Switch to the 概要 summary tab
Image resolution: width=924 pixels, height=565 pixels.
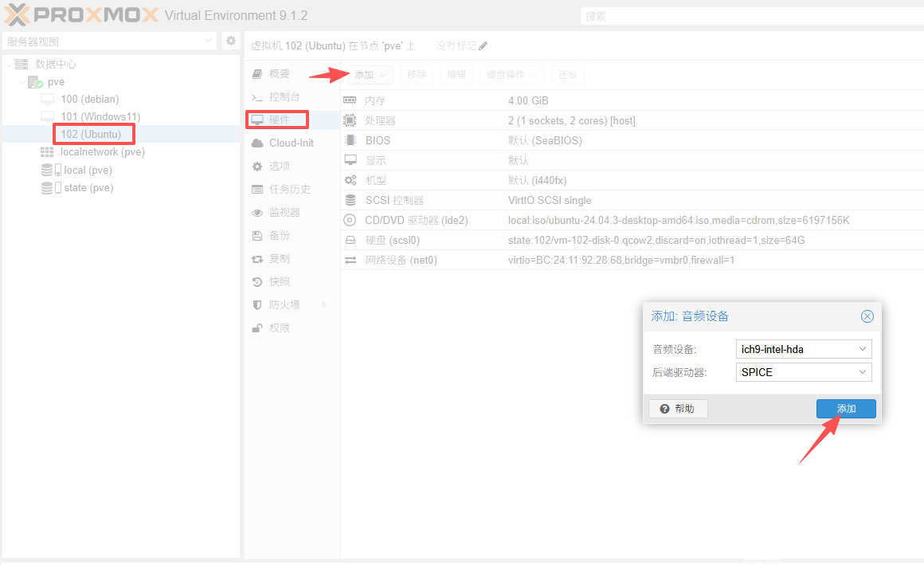(x=279, y=74)
